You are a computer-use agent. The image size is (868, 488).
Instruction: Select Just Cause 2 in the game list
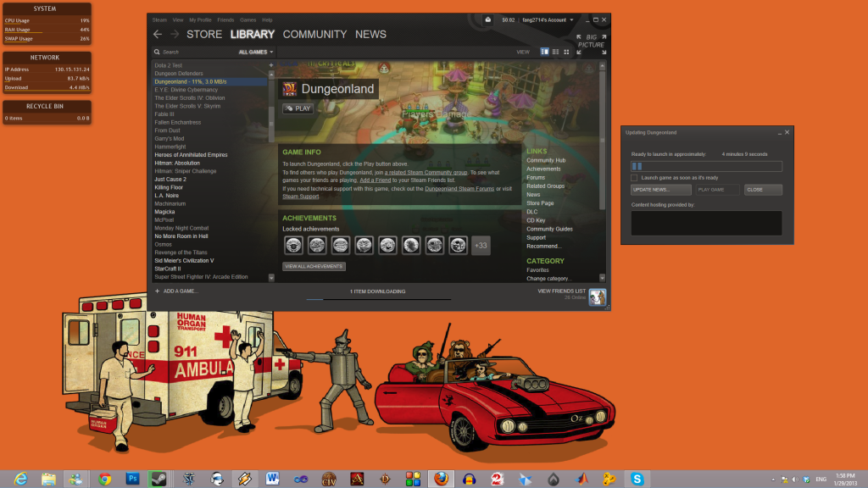pos(170,180)
